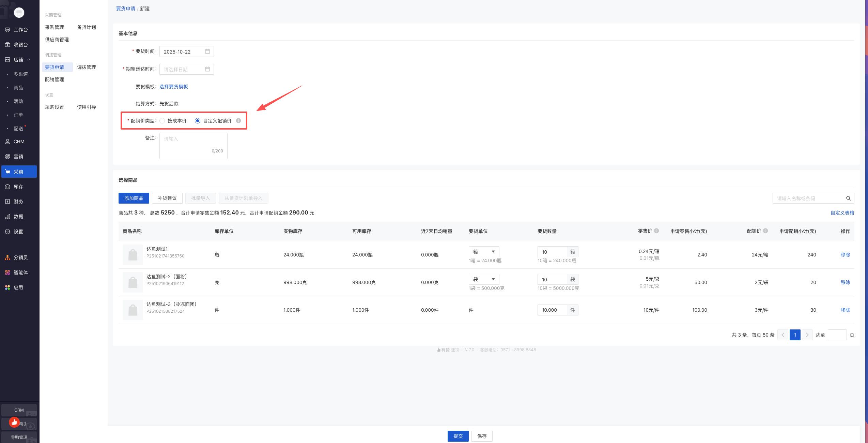Screen dimensions: 868x443
Task: Click the 选择要货模板 link
Action: pos(174,87)
